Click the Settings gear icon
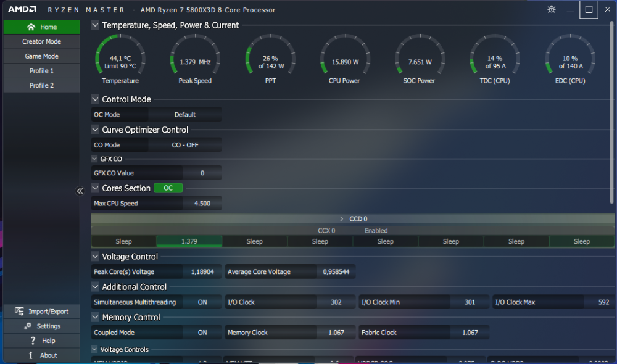 (x=28, y=326)
